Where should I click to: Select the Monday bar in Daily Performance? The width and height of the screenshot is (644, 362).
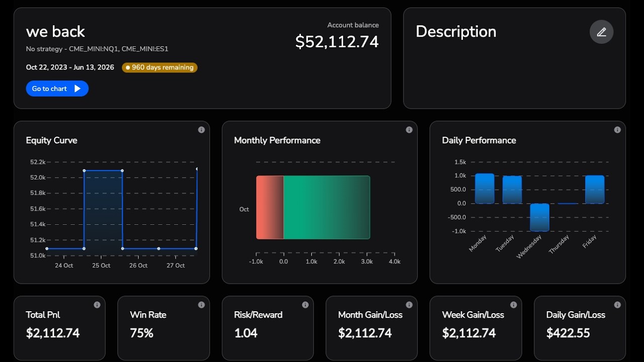[485, 189]
